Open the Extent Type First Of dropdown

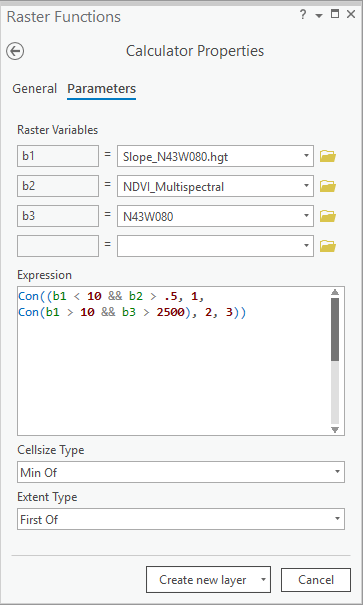click(x=181, y=519)
